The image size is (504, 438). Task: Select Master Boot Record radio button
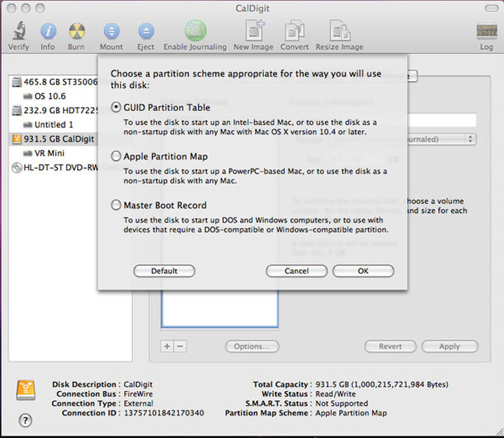point(116,206)
